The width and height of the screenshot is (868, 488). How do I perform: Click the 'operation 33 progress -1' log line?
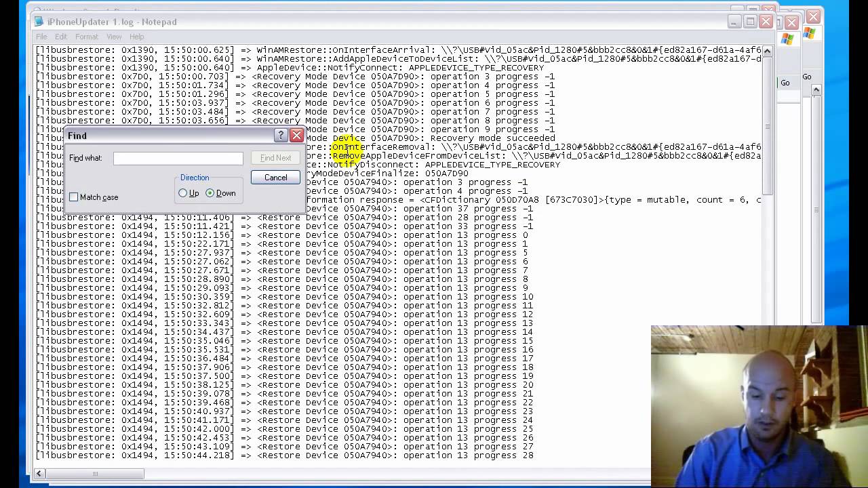pyautogui.click(x=284, y=226)
